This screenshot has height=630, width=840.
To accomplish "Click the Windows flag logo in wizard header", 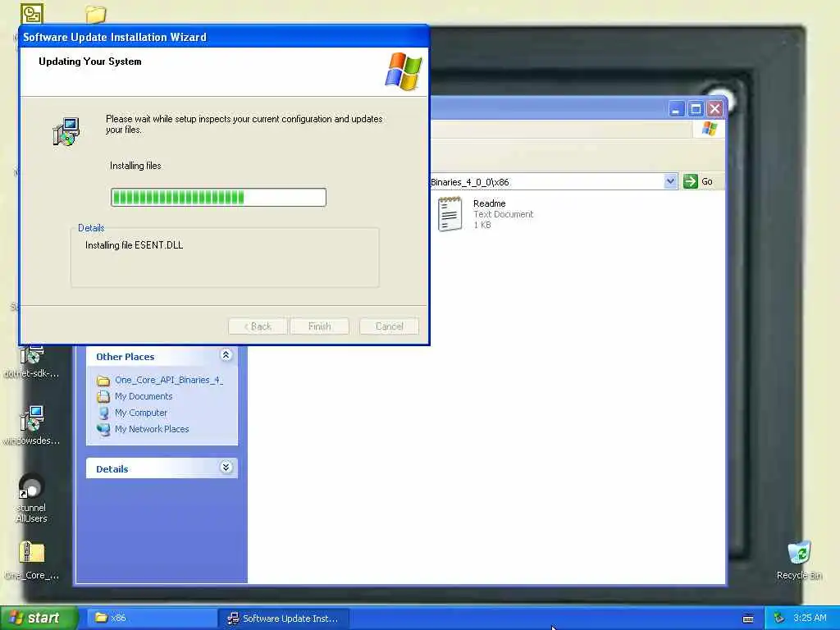I will [404, 71].
